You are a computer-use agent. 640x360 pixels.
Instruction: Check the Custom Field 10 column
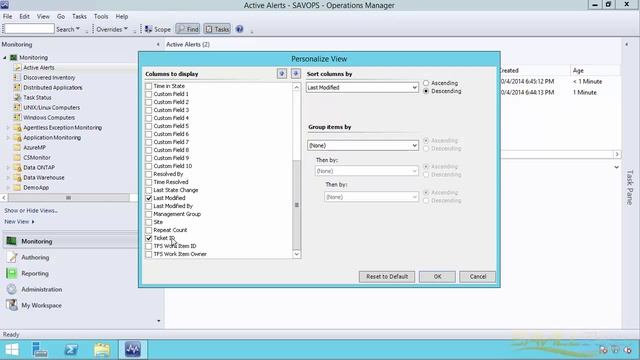point(149,166)
